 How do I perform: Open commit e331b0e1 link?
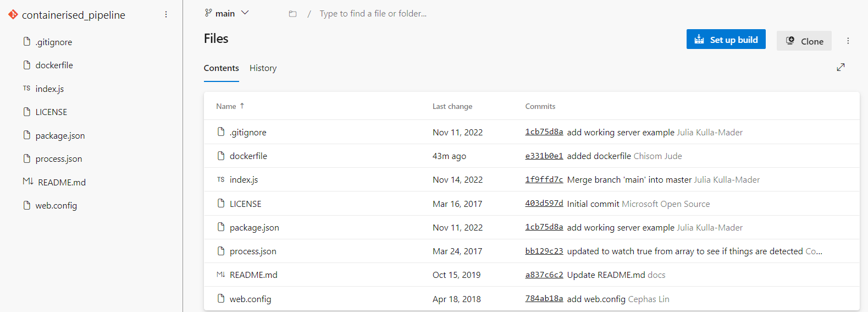click(544, 156)
